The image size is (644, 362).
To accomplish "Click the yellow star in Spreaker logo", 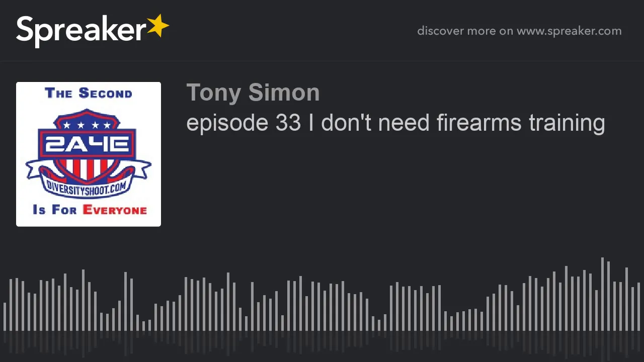I will pos(157,26).
